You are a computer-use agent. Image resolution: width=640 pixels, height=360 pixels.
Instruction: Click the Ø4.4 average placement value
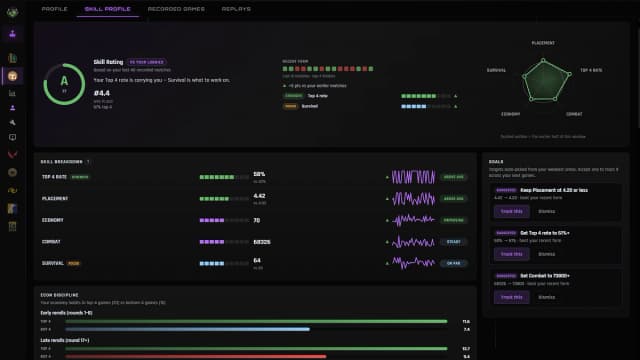pos(102,93)
